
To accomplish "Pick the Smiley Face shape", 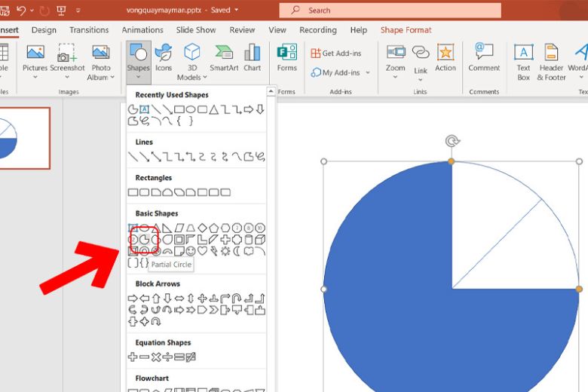I will (x=191, y=251).
